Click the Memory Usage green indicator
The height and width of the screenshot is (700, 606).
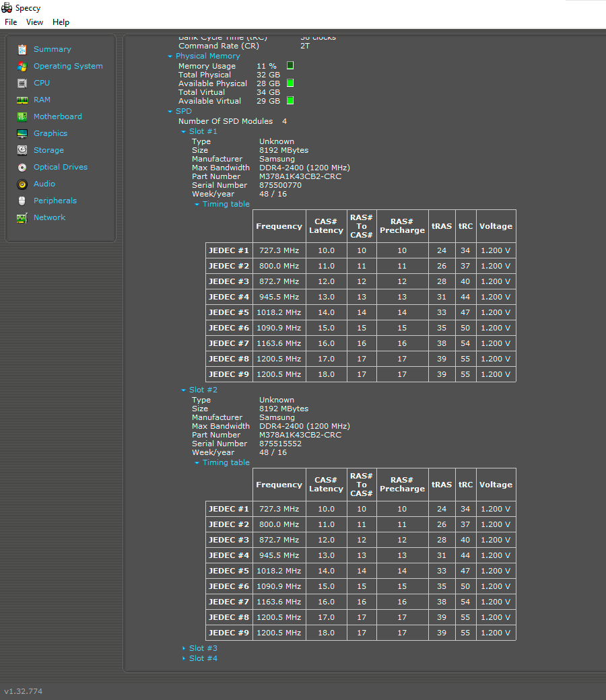pyautogui.click(x=290, y=66)
